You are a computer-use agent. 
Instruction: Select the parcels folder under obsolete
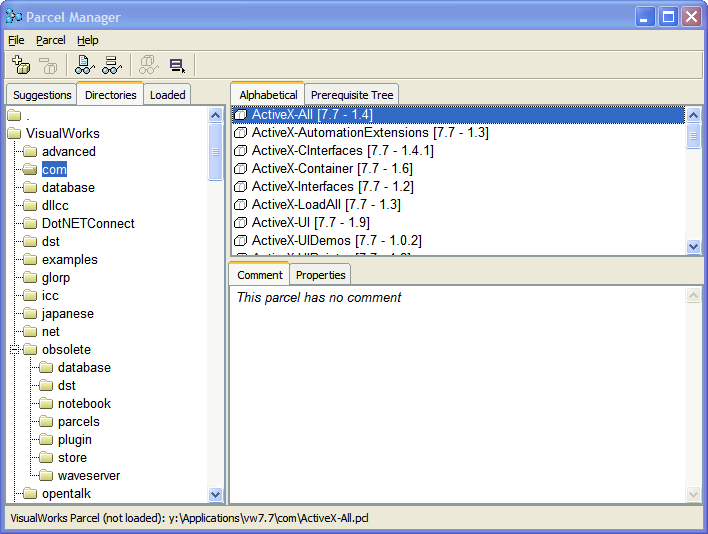[79, 422]
